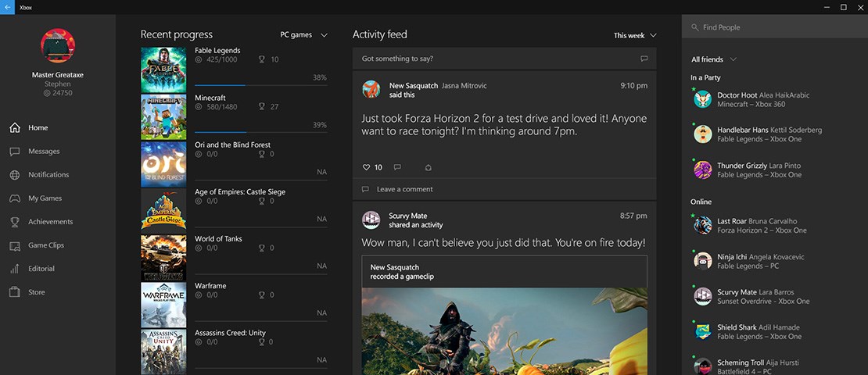
Task: Open Minecraft game thumbnail
Action: [163, 116]
